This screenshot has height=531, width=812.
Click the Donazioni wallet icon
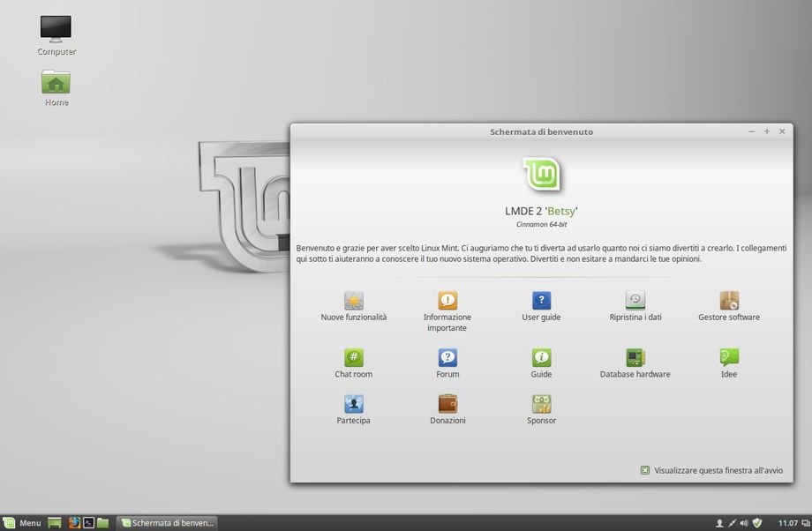click(x=447, y=404)
